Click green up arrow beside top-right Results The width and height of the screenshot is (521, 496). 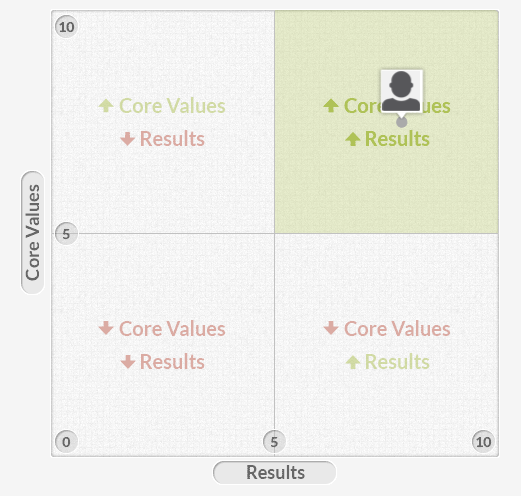[353, 139]
